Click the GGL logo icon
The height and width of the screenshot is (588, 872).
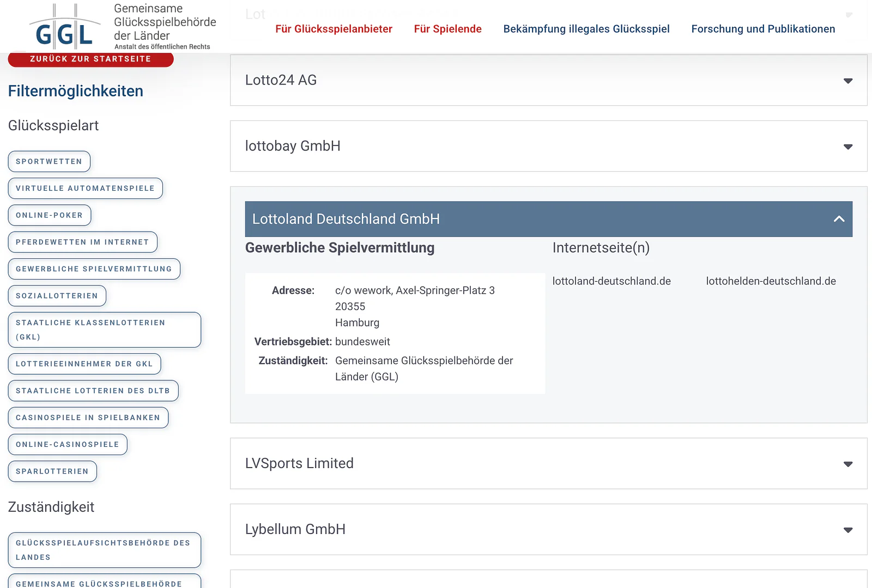coord(65,26)
